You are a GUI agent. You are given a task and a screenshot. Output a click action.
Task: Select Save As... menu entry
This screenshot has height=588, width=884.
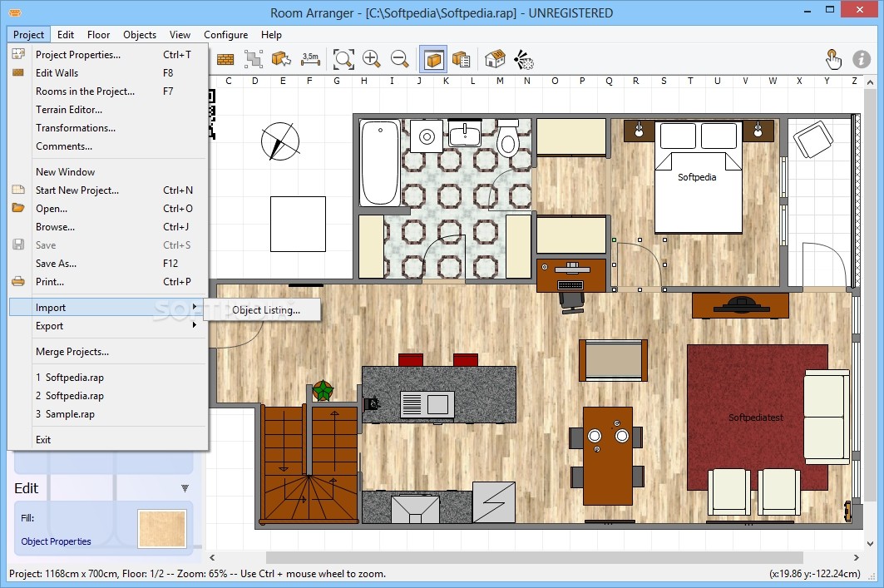(x=108, y=264)
